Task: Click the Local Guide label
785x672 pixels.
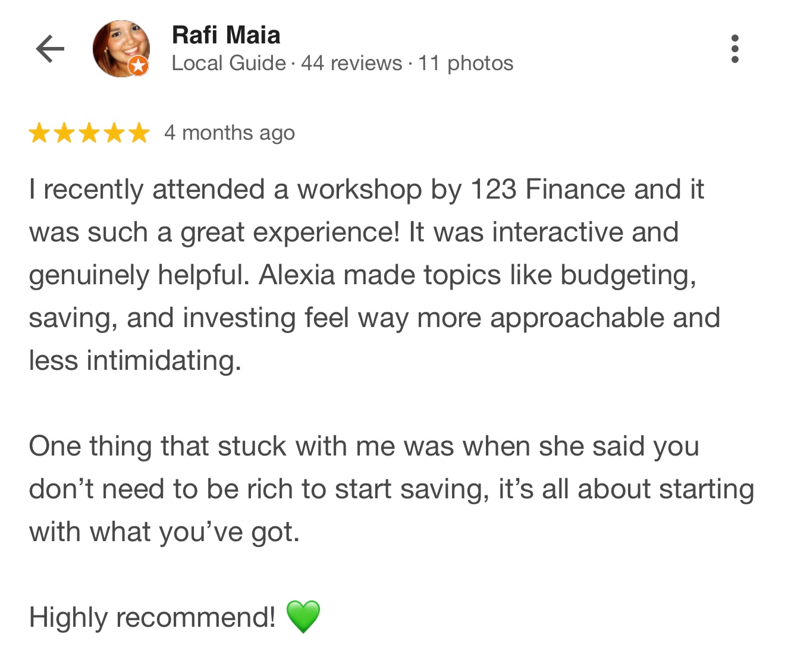Action: point(228,63)
